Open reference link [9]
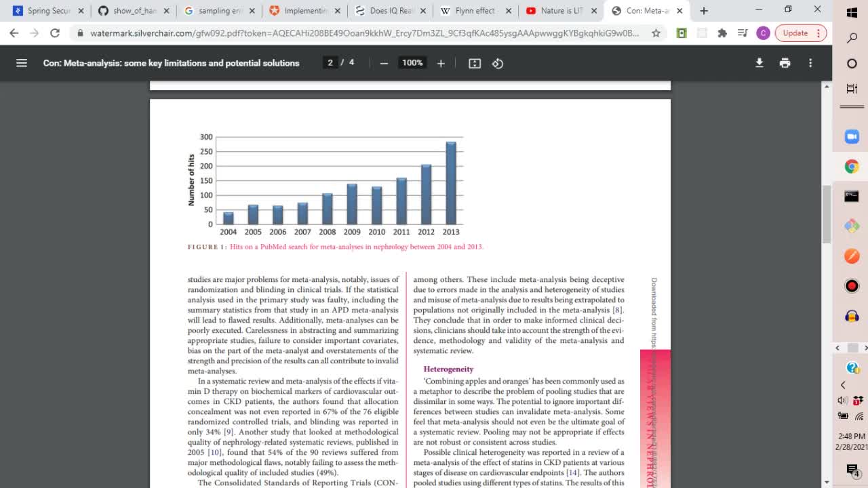This screenshot has height=488, width=868. pyautogui.click(x=229, y=432)
